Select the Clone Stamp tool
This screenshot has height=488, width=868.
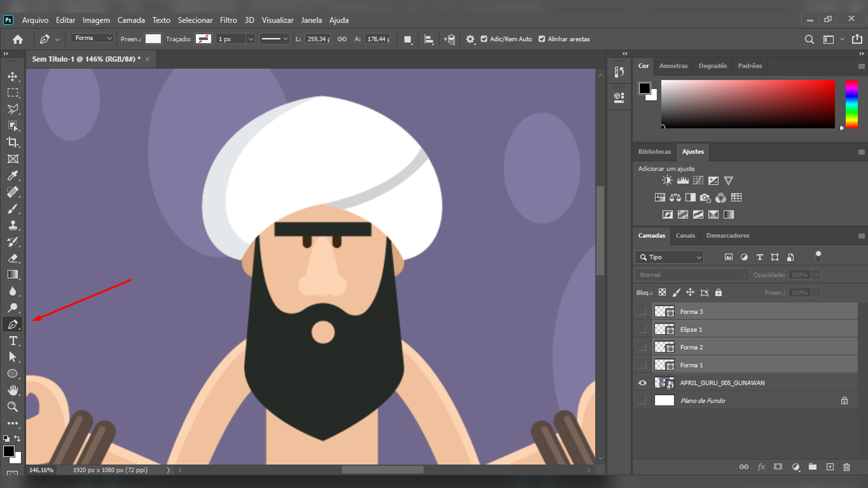[x=13, y=225]
